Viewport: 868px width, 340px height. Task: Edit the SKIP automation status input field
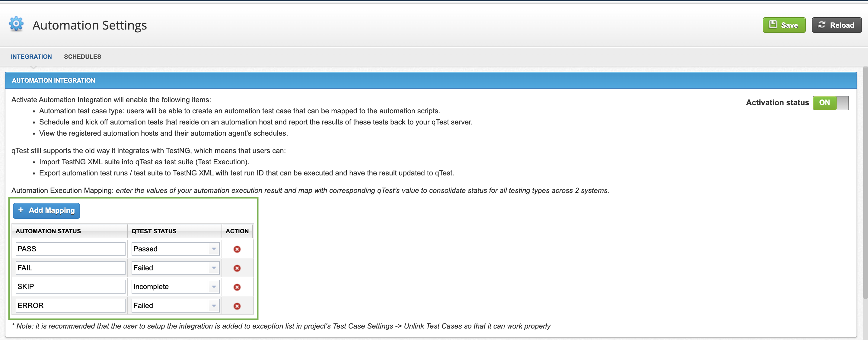(70, 286)
